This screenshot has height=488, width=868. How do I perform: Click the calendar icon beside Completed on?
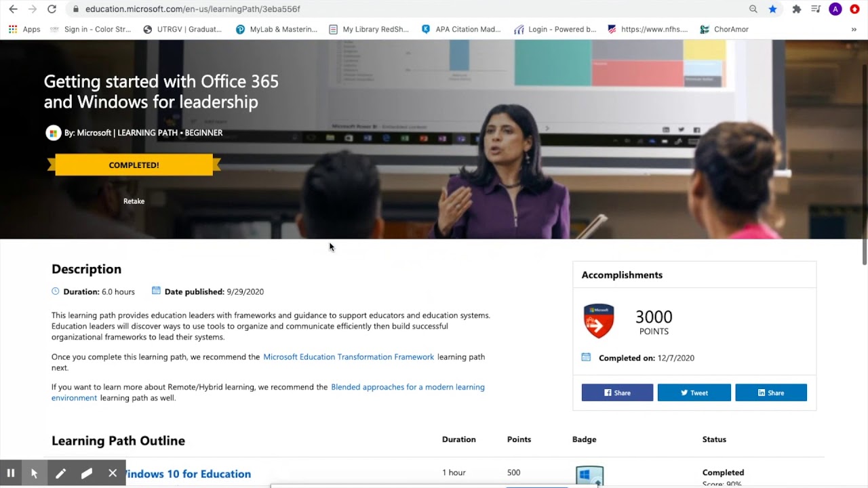point(586,357)
